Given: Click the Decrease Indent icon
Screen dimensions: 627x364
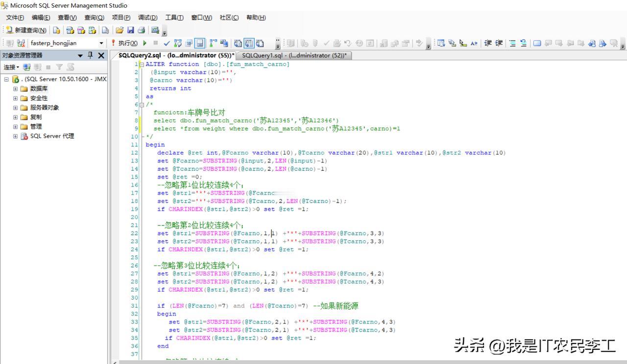Looking at the screenshot, I should pos(488,43).
